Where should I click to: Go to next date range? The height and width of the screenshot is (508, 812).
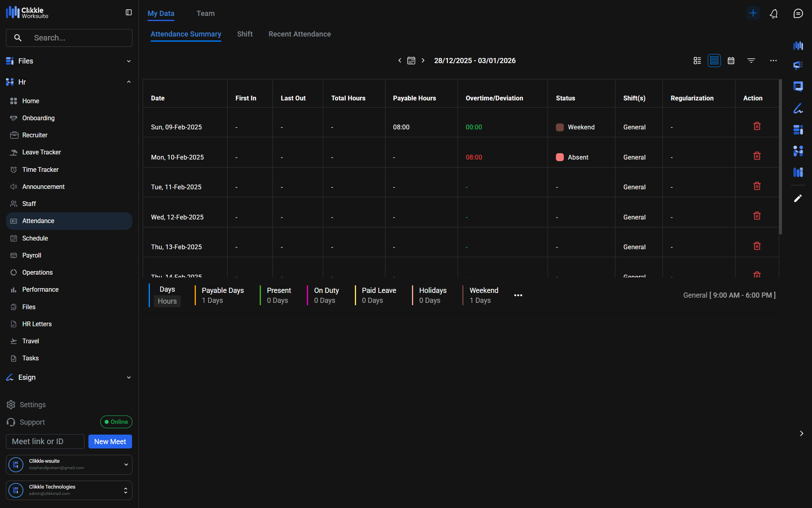click(x=423, y=61)
